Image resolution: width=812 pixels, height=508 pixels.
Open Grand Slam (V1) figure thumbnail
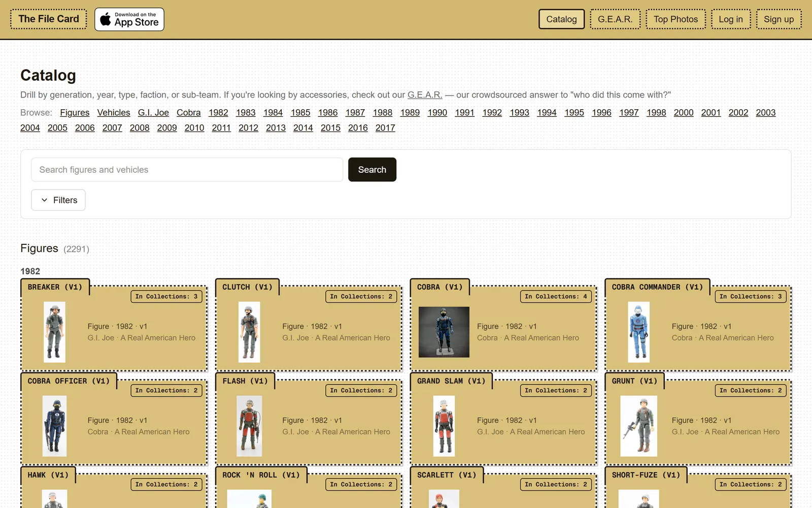444,426
